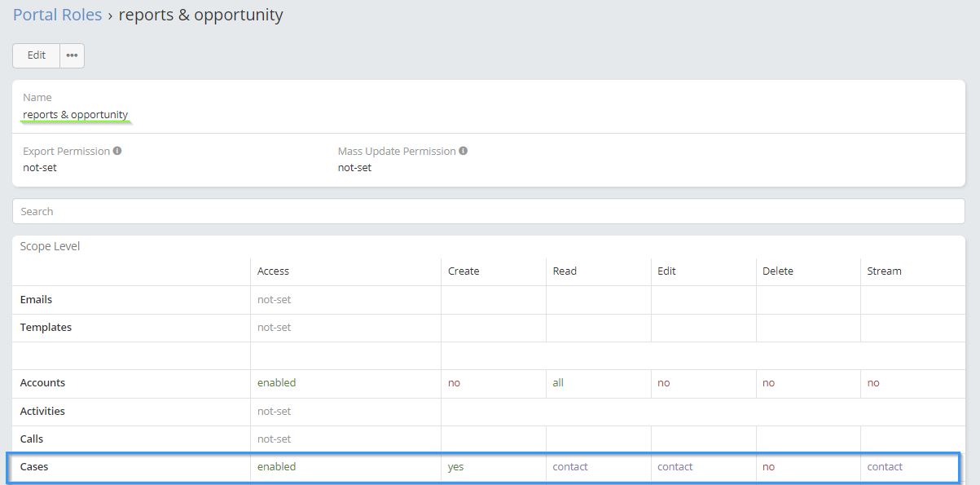Click the Access column header
The image size is (980, 485).
(x=273, y=271)
